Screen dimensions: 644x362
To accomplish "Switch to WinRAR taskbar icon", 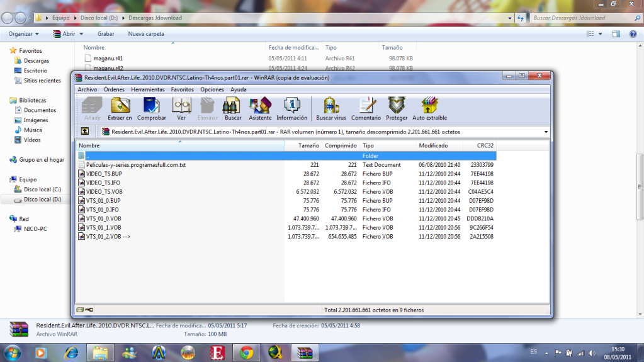I will 305,353.
